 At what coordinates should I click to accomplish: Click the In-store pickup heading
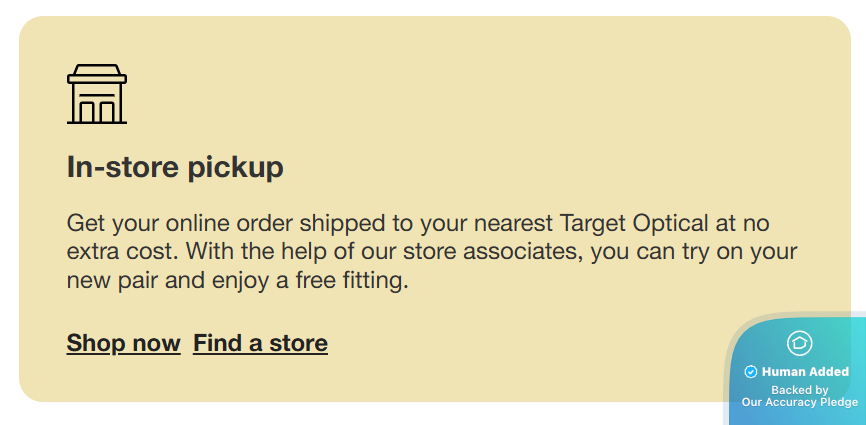[x=175, y=167]
